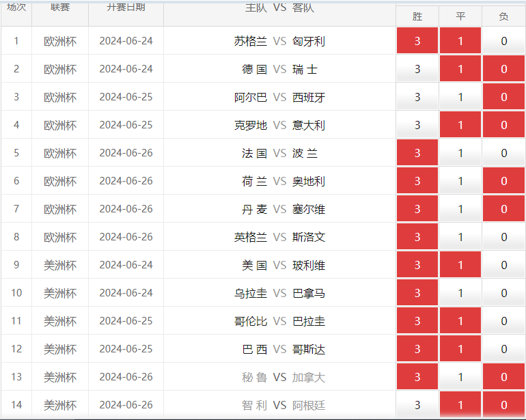Toggle loss (0) for 克罗地 VS 意大利
This screenshot has width=526, height=420.
(x=503, y=125)
